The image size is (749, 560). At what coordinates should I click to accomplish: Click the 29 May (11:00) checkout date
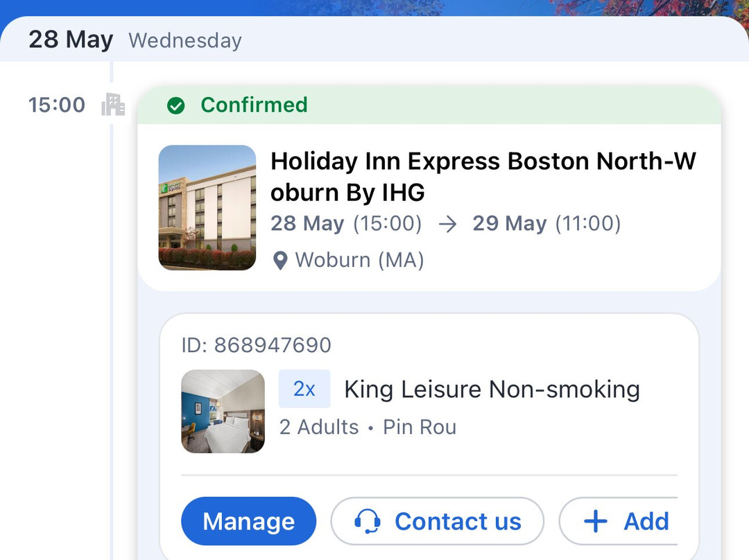(546, 224)
